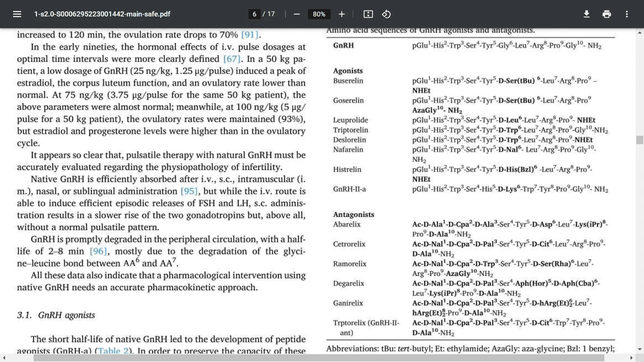Open citation reference [96]
644x362 pixels.
[x=99, y=251]
